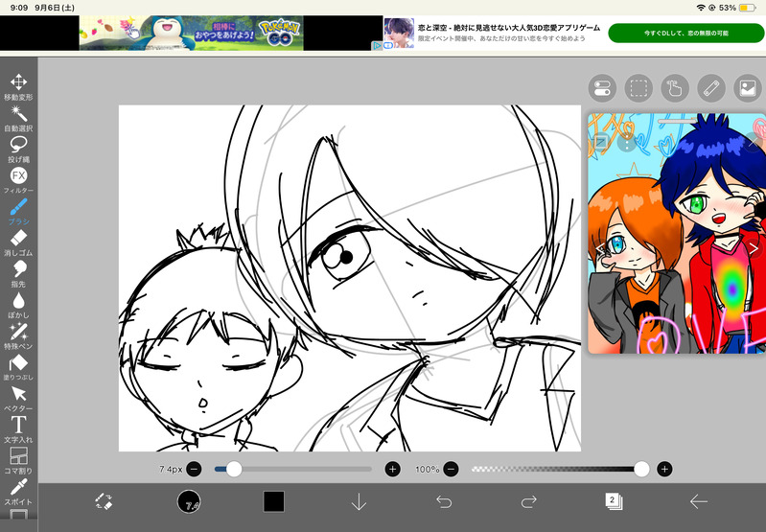766x532 pixels.
Task: Click the 100% opacity value
Action: [x=427, y=470]
